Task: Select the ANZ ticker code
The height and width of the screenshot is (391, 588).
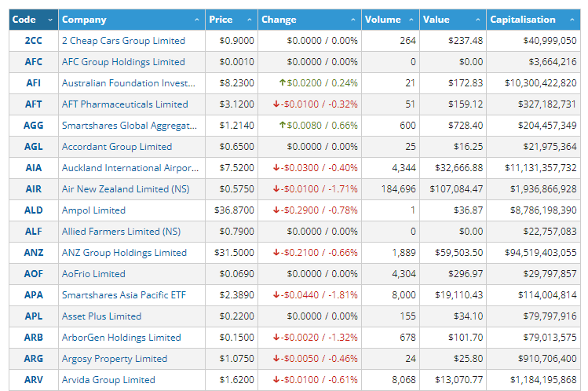Action: pos(34,253)
